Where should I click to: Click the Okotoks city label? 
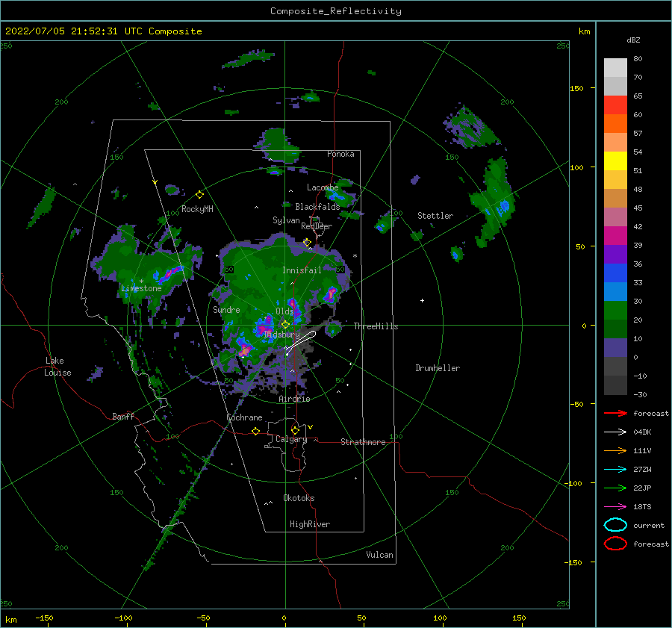coord(299,498)
